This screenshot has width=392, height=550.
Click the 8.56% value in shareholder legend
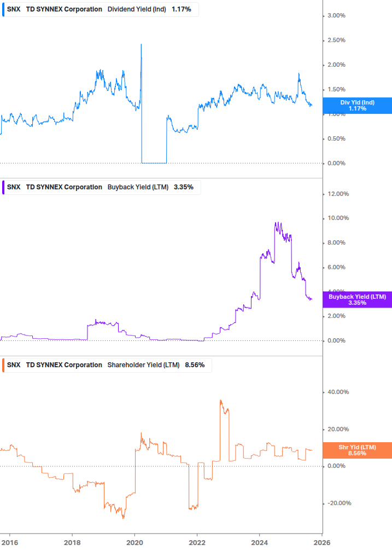195,365
